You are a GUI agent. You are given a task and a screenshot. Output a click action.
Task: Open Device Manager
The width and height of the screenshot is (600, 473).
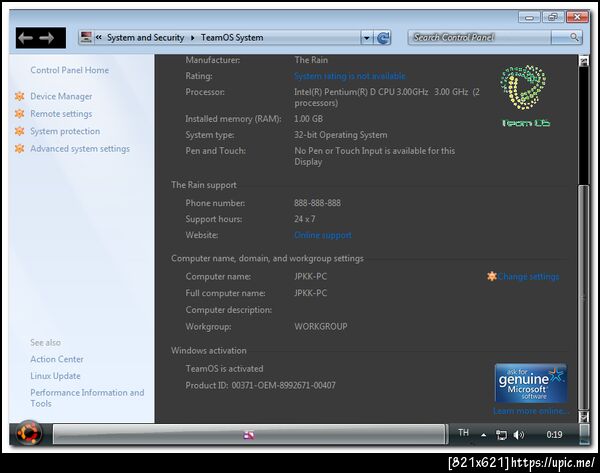pyautogui.click(x=61, y=96)
